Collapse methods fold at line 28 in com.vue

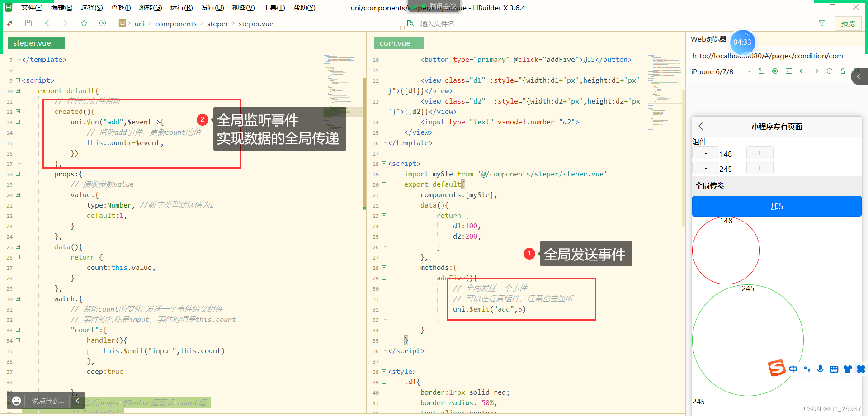[384, 267]
